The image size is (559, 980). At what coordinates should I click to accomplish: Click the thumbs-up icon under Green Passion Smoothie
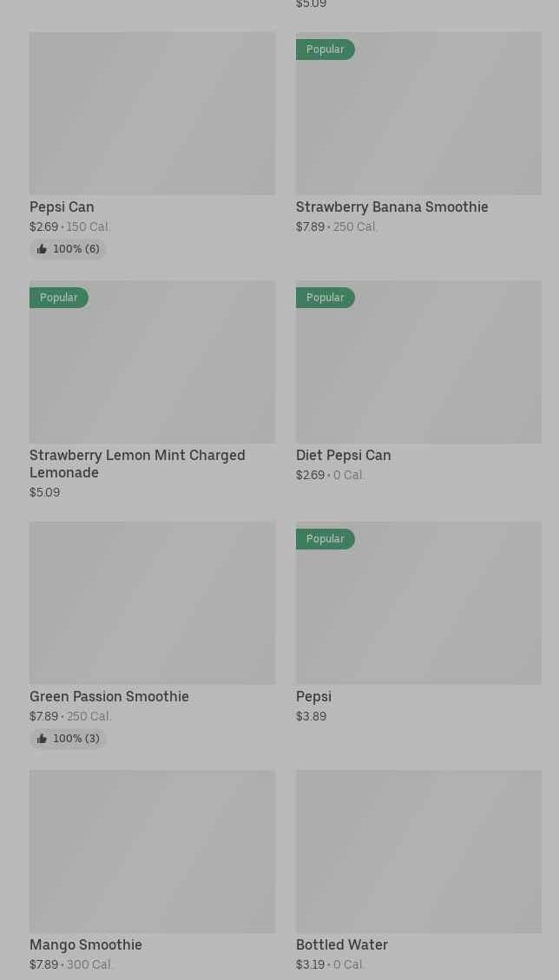42,739
